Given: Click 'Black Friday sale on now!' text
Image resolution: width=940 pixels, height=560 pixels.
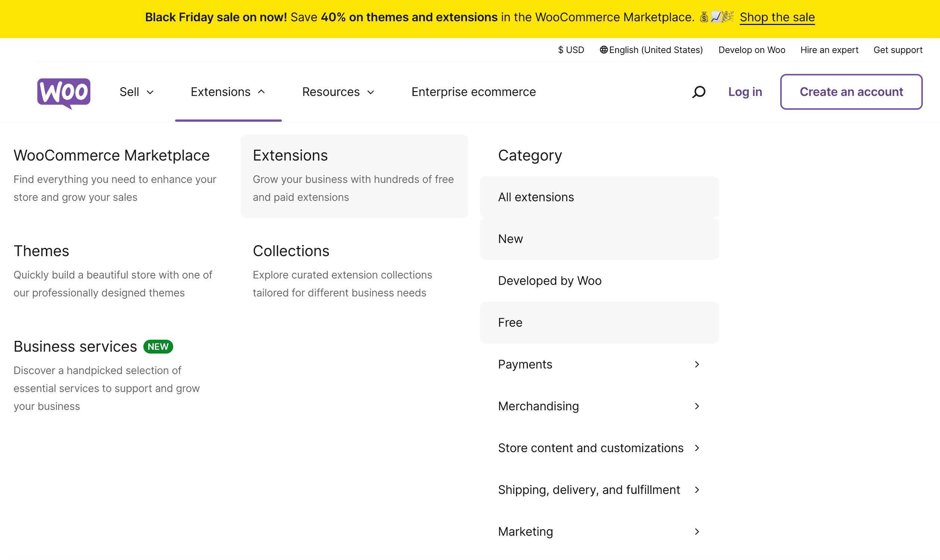Looking at the screenshot, I should pos(216,17).
